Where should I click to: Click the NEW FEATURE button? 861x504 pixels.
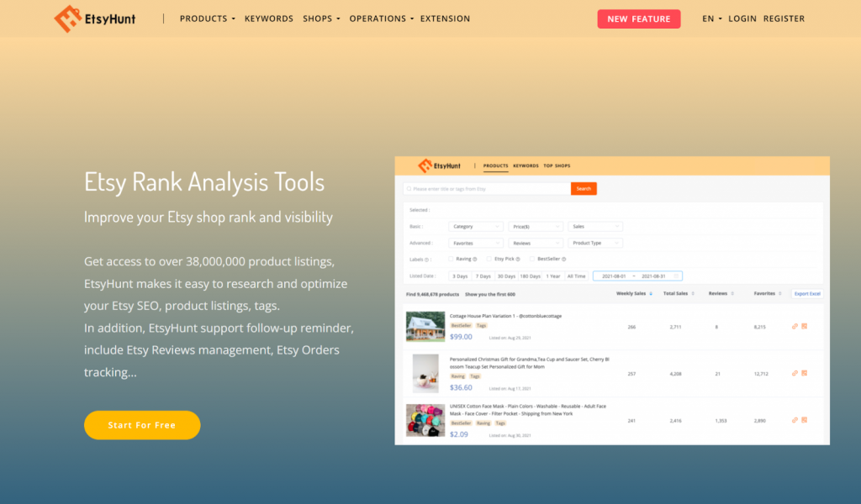click(639, 18)
